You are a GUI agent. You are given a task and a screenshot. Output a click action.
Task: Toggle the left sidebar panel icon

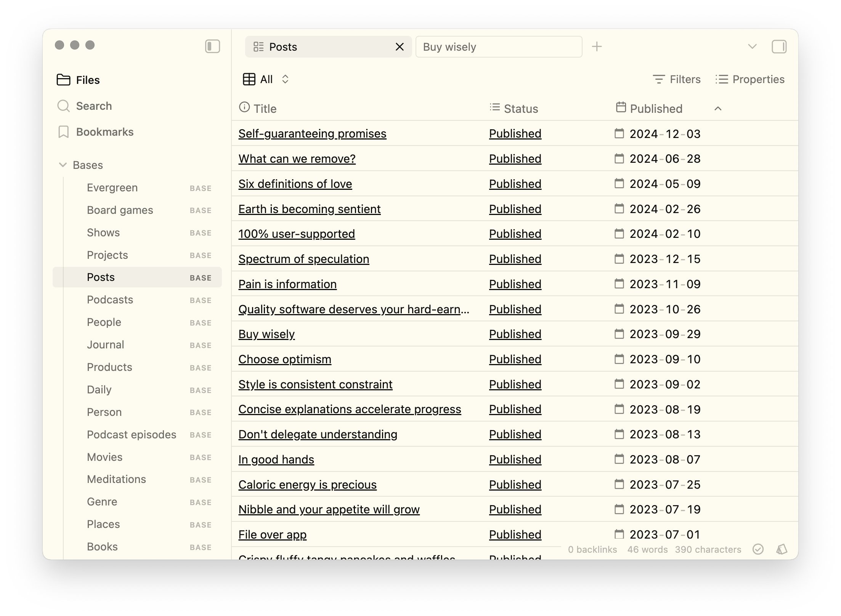point(212,47)
